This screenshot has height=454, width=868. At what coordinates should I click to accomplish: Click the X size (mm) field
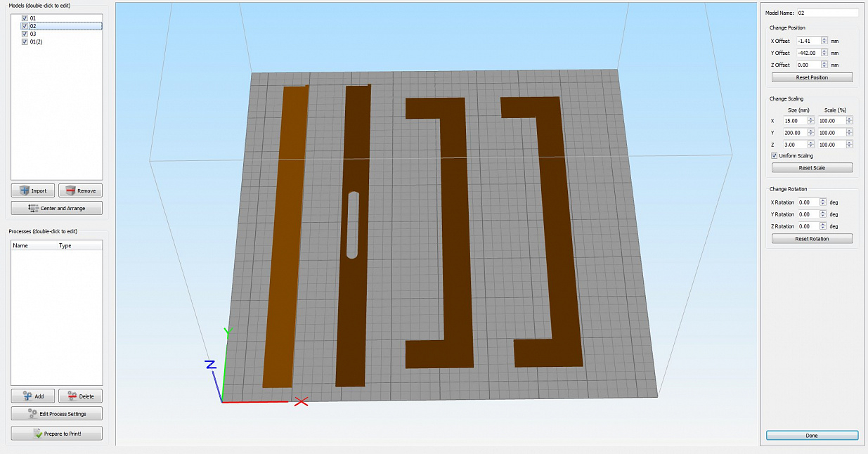coord(795,121)
